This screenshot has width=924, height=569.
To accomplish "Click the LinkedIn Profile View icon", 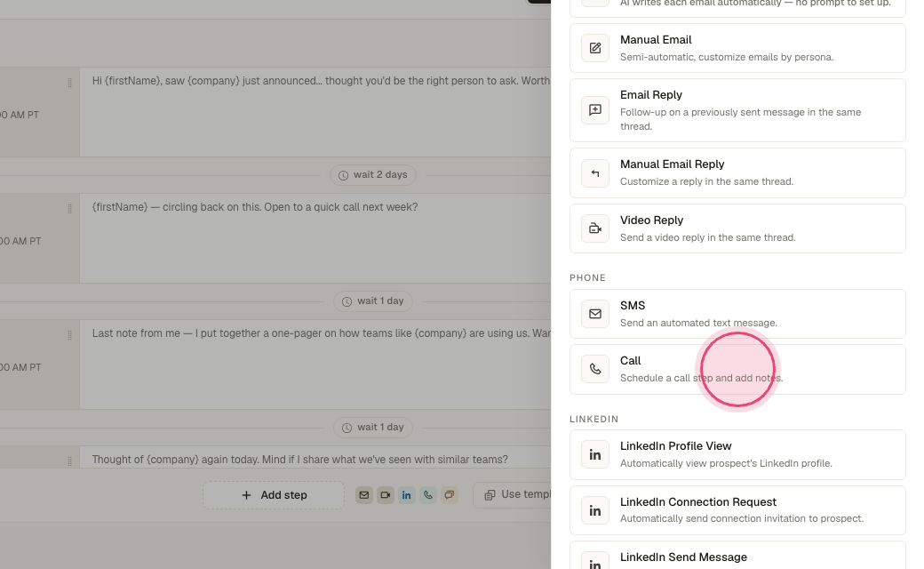I will 595,454.
